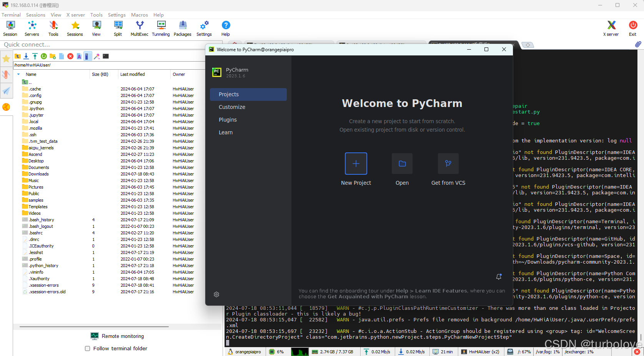Image resolution: width=644 pixels, height=356 pixels.
Task: Open the X server menu
Action: [76, 15]
